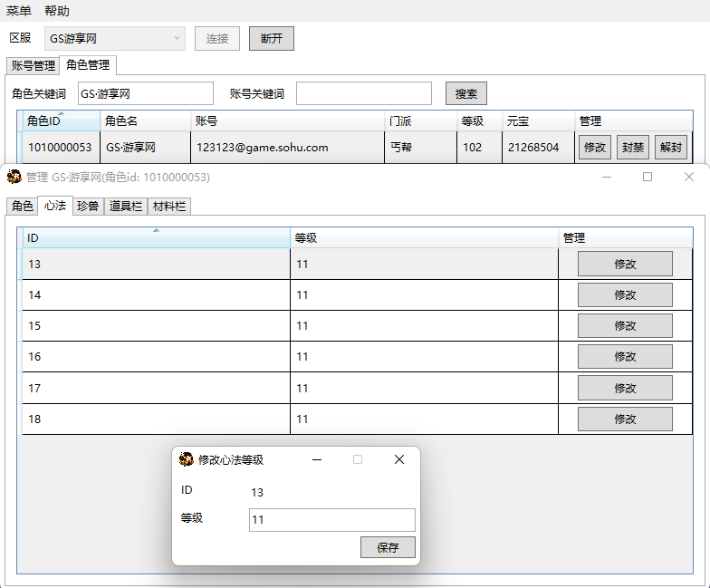This screenshot has width=710, height=588.
Task: Click the 搜索 search button
Action: (x=466, y=93)
